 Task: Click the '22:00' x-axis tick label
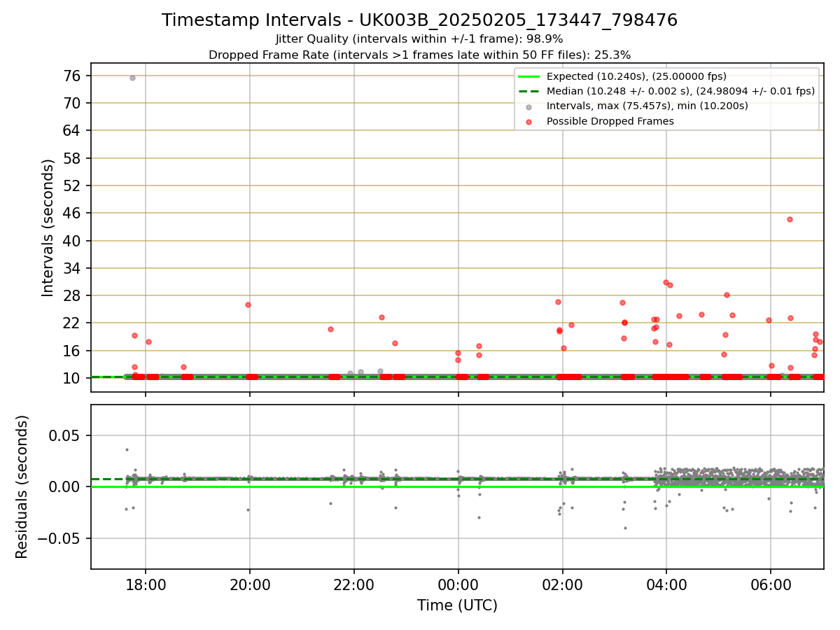pyautogui.click(x=354, y=585)
